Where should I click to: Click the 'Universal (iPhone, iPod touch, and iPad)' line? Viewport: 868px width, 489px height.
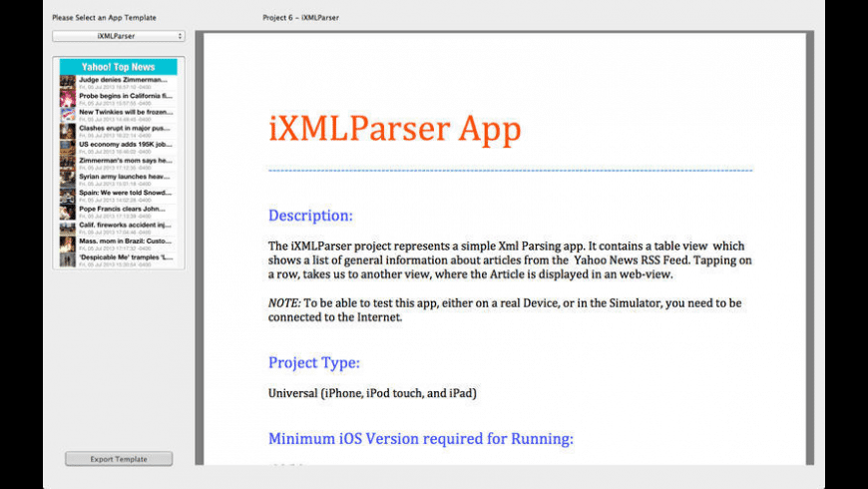click(372, 393)
